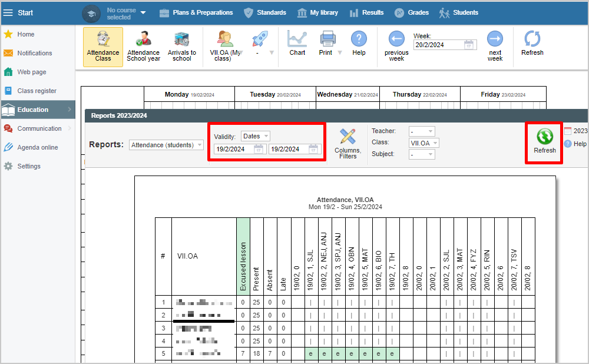The width and height of the screenshot is (589, 364).
Task: Expand the dropdown beside the rocket icon
Action: click(x=272, y=52)
